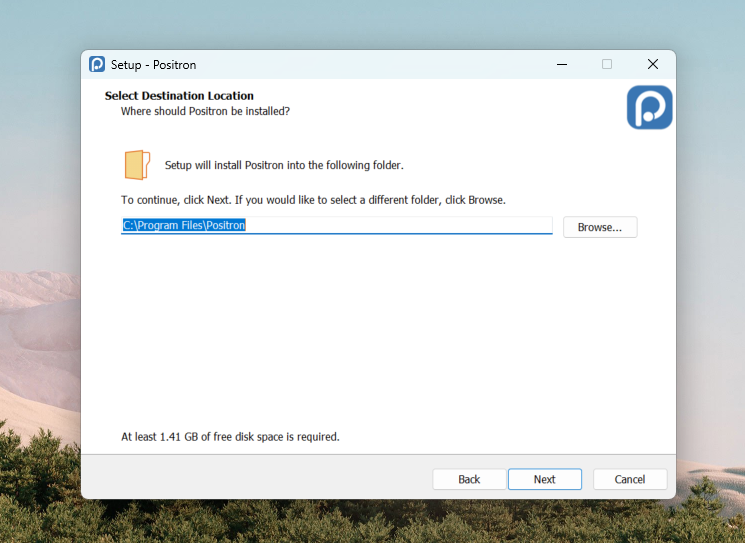Click the orange folder icon
Screen dimensions: 745x543
point(137,164)
